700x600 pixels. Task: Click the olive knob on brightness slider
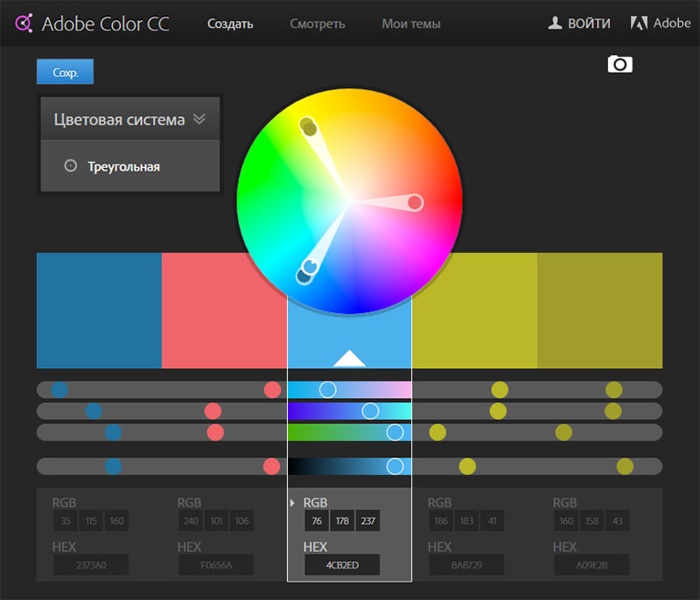[625, 466]
